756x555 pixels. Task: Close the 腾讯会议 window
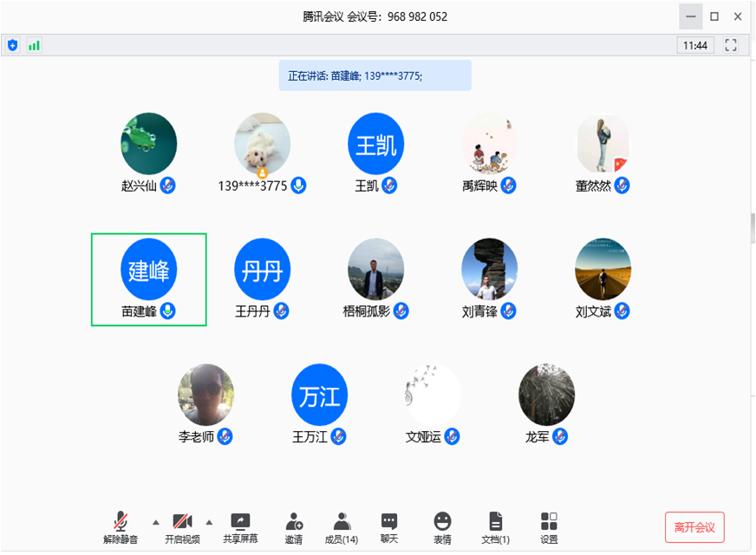(738, 16)
